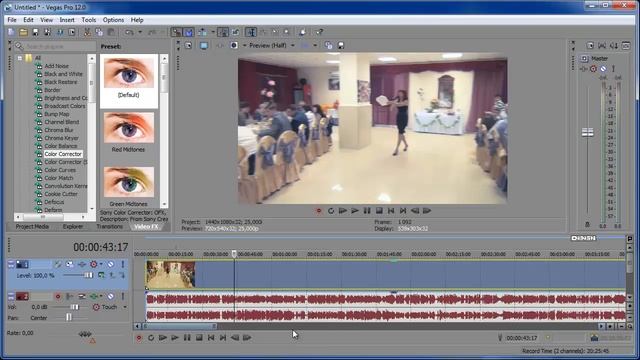Image resolution: width=640 pixels, height=360 pixels.
Task: Click the timeline horizontal scrollbar thumb
Action: (179, 326)
